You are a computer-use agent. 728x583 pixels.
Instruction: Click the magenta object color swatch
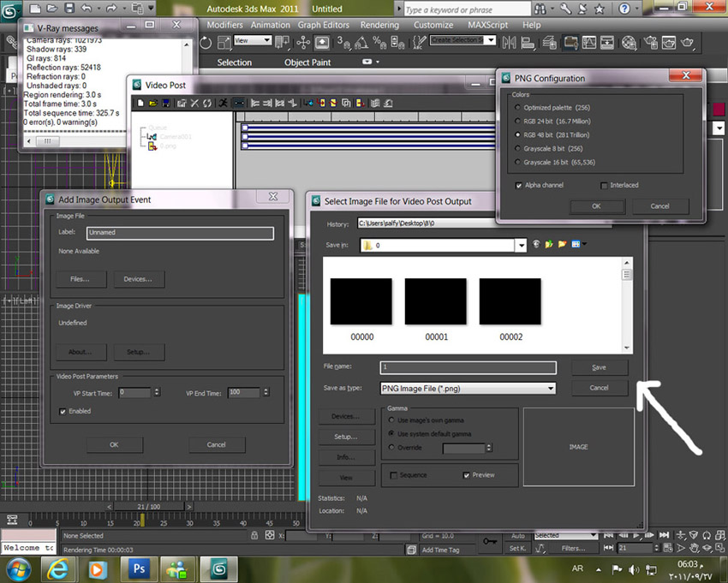719,109
